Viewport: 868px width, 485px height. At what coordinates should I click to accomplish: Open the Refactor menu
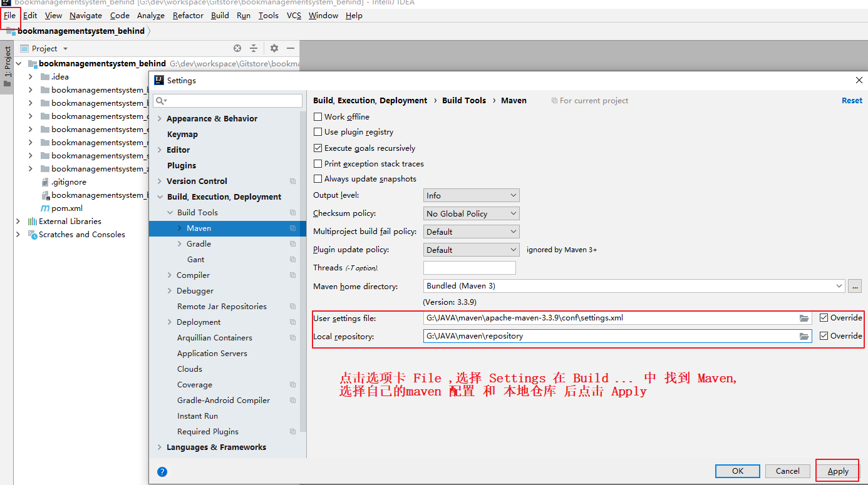pos(188,16)
